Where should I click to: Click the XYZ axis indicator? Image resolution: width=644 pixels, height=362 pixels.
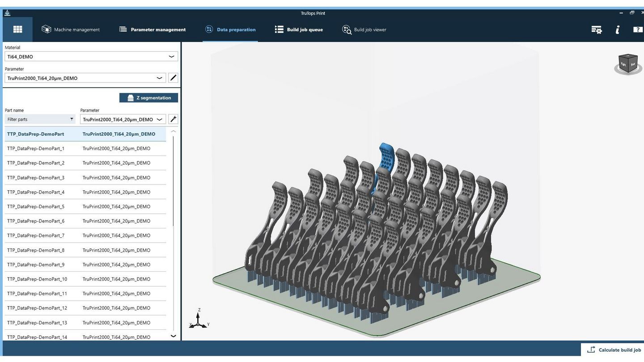pyautogui.click(x=198, y=319)
